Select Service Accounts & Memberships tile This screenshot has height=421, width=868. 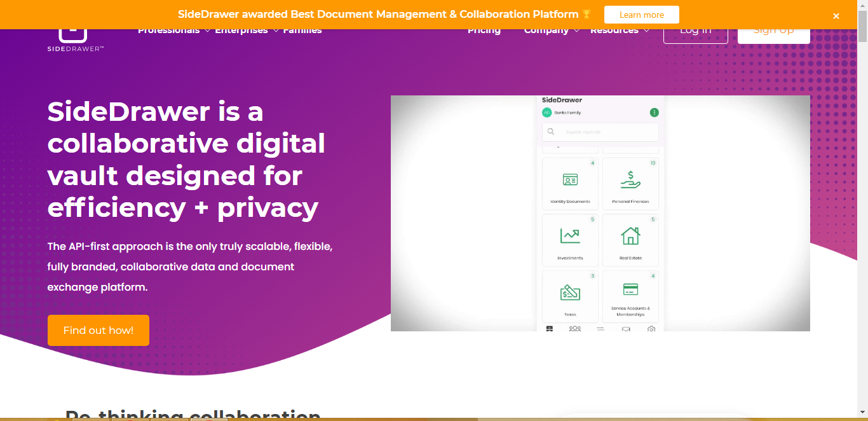coord(630,294)
